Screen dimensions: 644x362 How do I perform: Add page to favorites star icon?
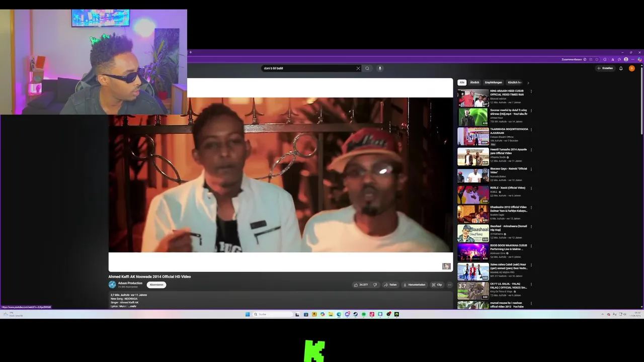[x=597, y=59]
